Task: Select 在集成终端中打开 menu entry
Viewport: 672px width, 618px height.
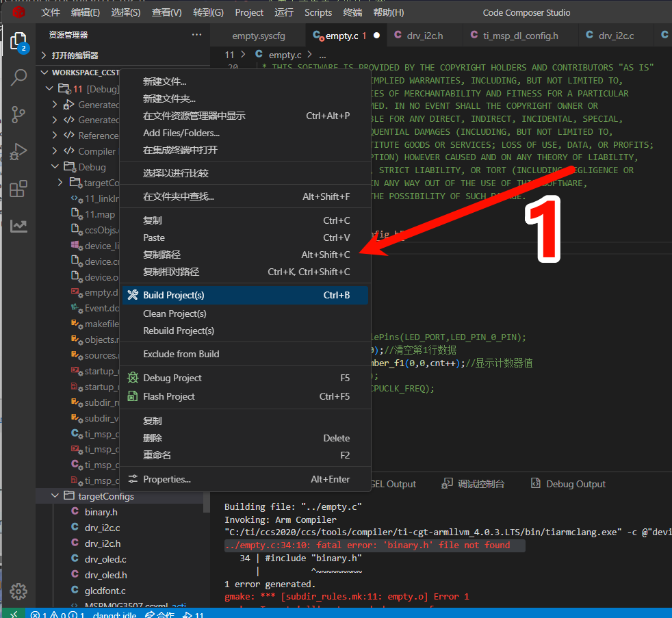Action: coord(245,150)
